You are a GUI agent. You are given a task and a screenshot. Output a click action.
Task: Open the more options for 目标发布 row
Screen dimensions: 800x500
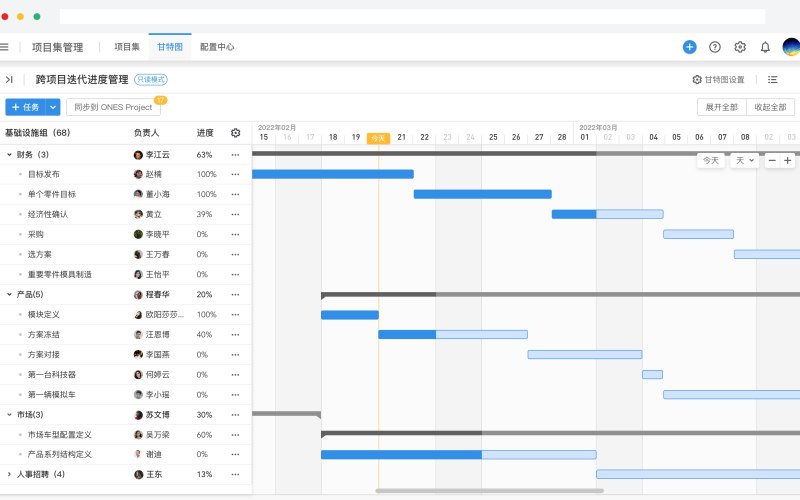pyautogui.click(x=235, y=174)
